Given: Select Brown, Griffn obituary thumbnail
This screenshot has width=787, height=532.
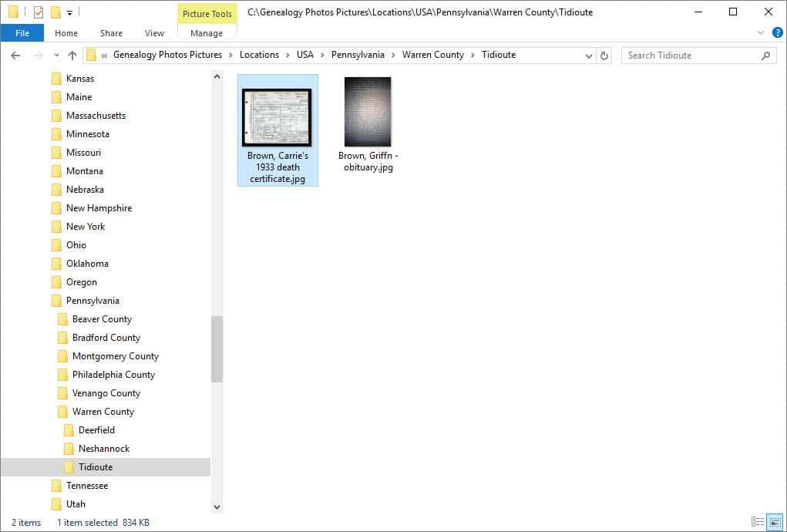Looking at the screenshot, I should 368,112.
